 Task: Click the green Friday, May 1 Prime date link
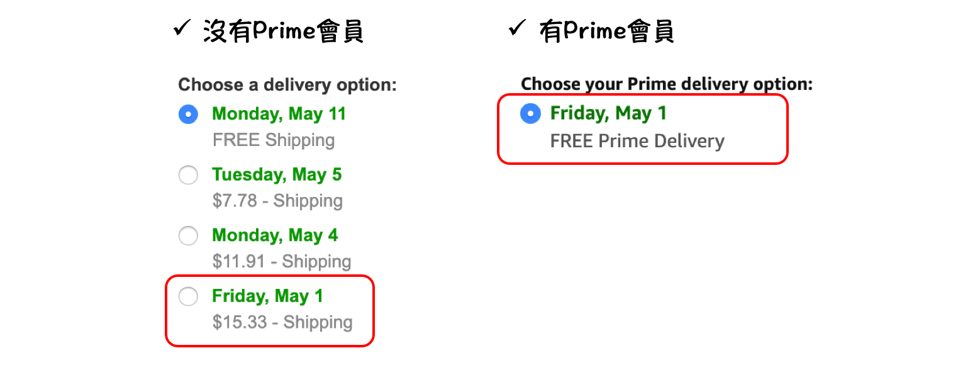click(608, 113)
